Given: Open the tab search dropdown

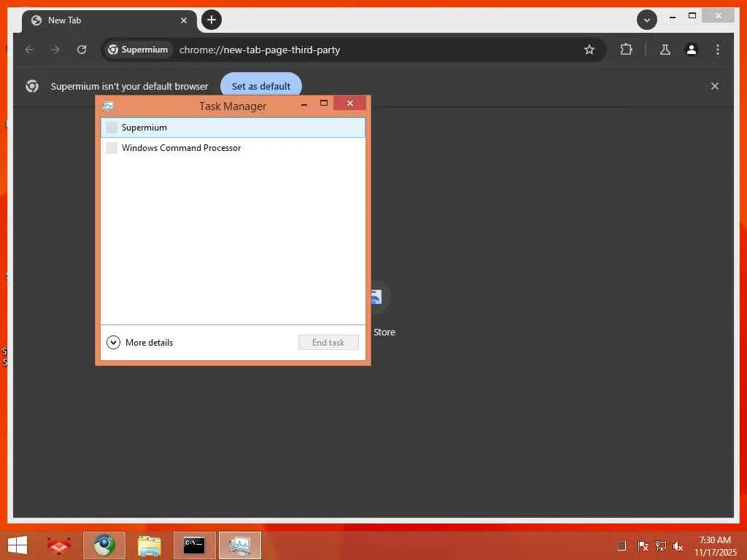Looking at the screenshot, I should 647,20.
